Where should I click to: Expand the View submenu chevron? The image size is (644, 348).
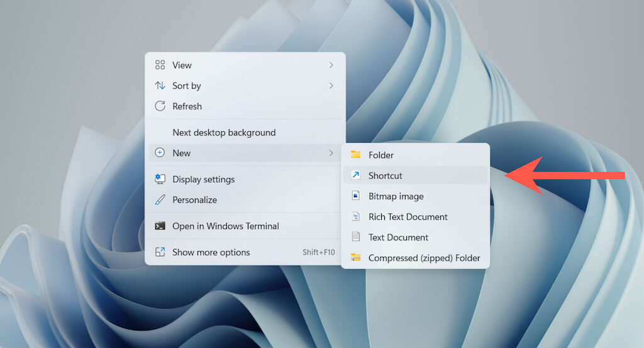click(331, 65)
